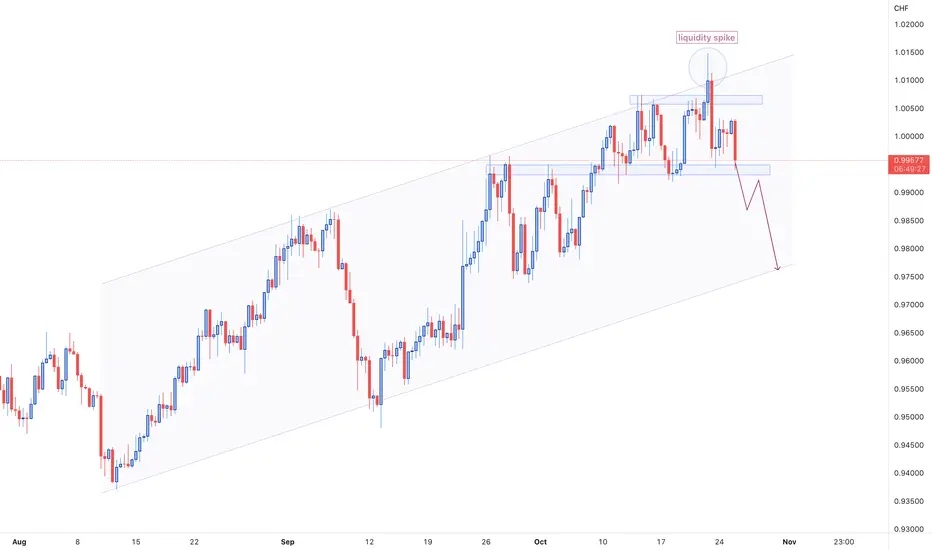Screen dimensions: 932x550
Task: Click the circle highlighting the spike candle
Action: [x=707, y=67]
